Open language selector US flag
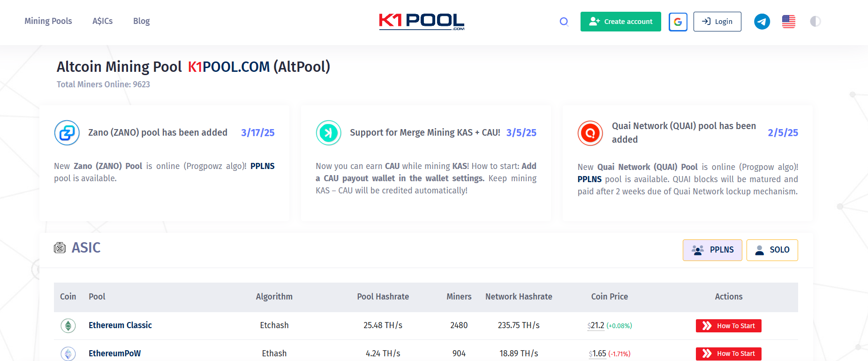Screen dimensions: 868x361 (x=789, y=22)
